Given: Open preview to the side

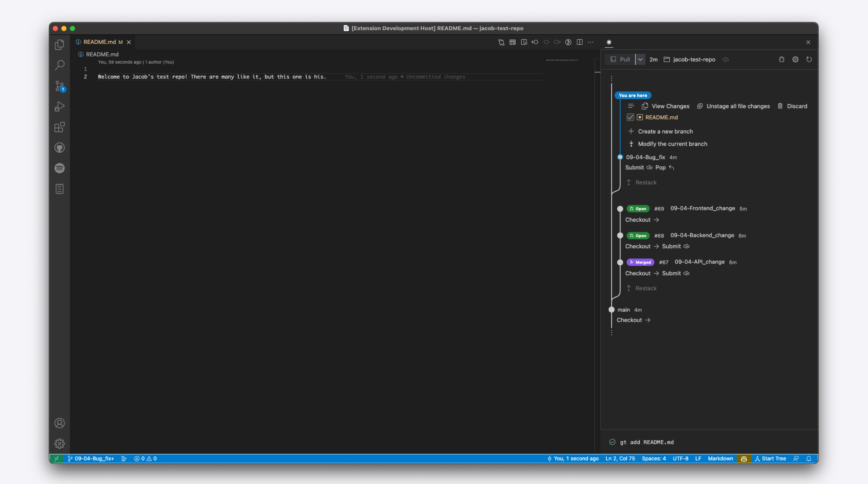Looking at the screenshot, I should coord(524,42).
